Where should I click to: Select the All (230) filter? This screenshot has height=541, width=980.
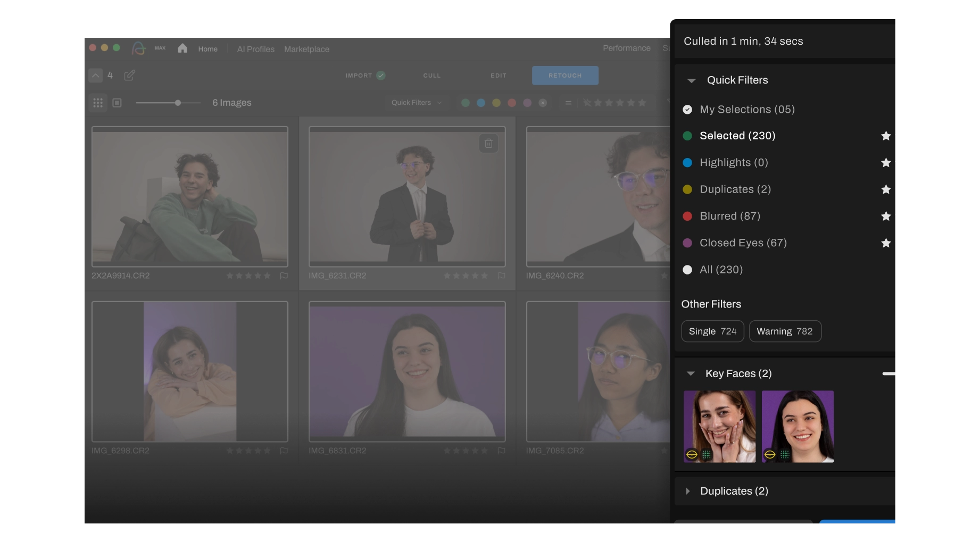720,270
